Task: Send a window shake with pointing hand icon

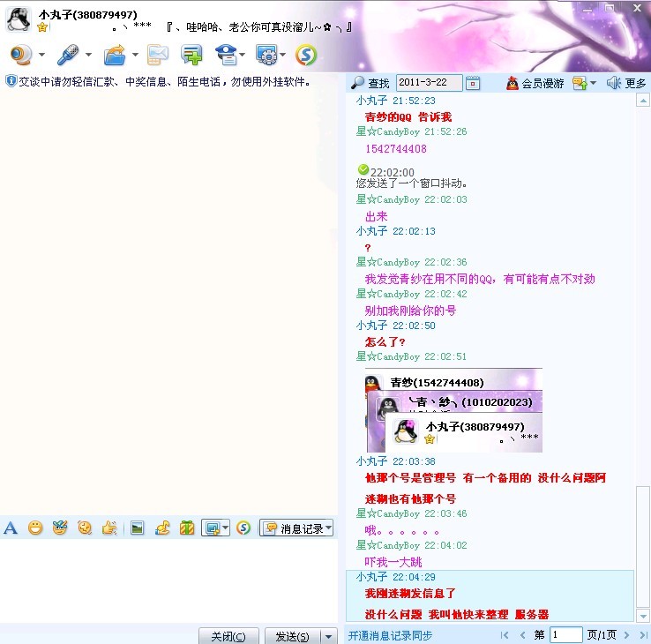Action: click(x=109, y=528)
